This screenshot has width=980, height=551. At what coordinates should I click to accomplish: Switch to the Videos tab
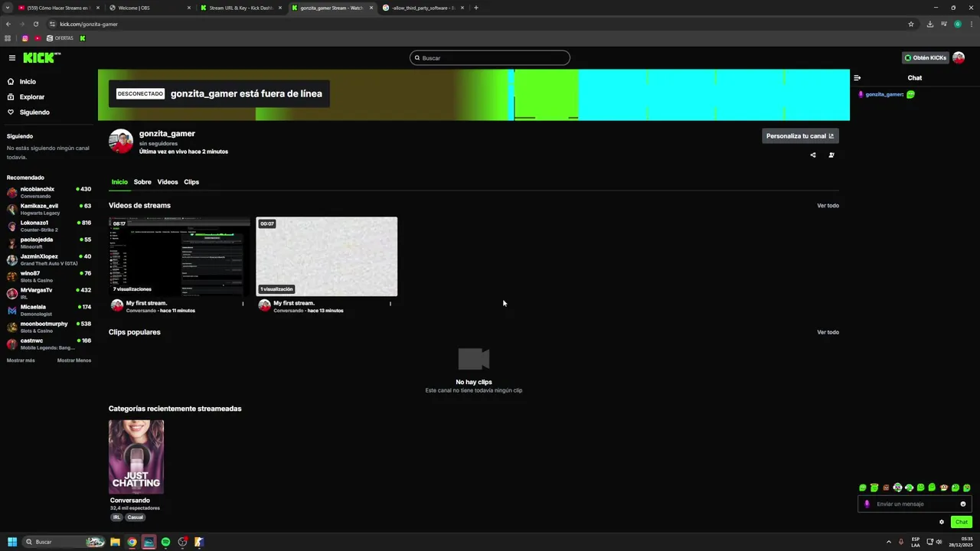168,182
